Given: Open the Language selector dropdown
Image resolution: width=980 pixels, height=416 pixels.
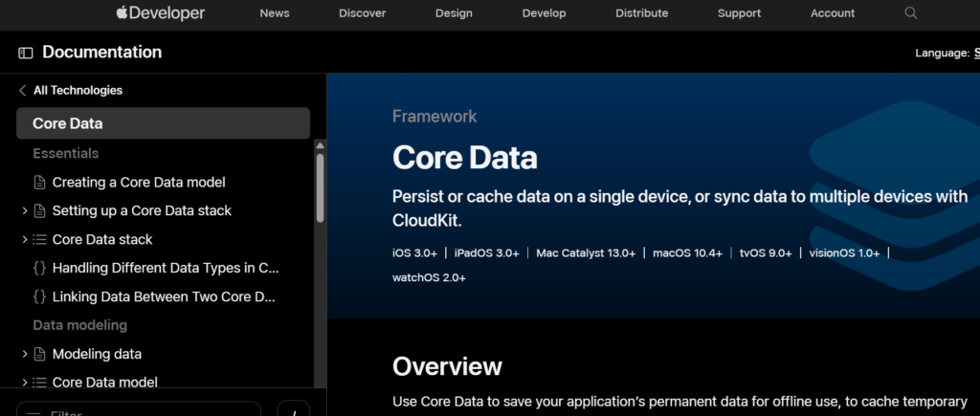Looking at the screenshot, I should 975,54.
